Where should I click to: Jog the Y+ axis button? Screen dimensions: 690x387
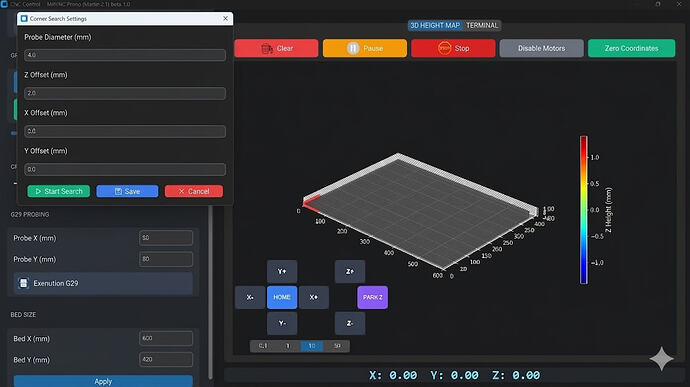282,271
